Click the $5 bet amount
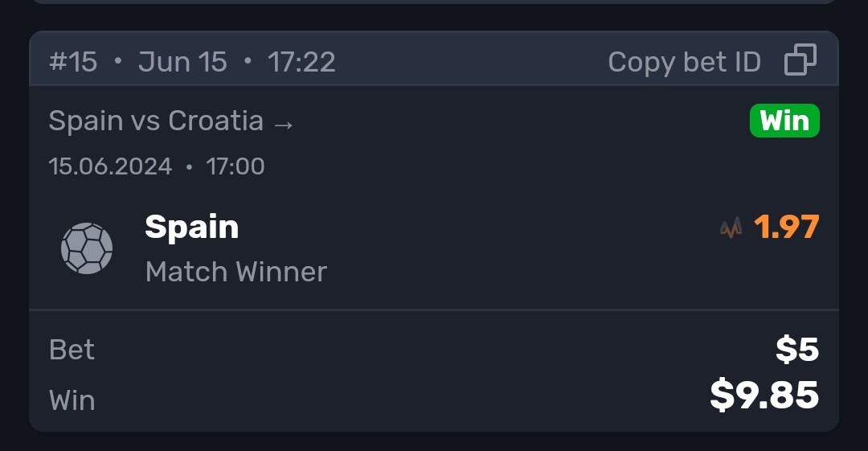This screenshot has width=868, height=451. [797, 350]
